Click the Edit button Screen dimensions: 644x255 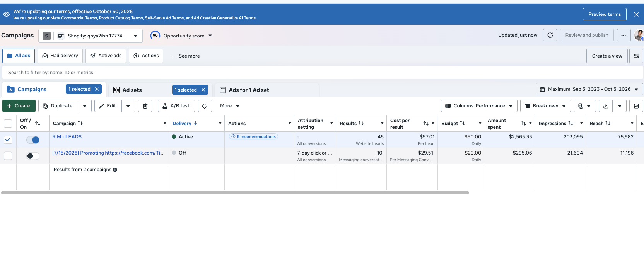click(x=108, y=106)
